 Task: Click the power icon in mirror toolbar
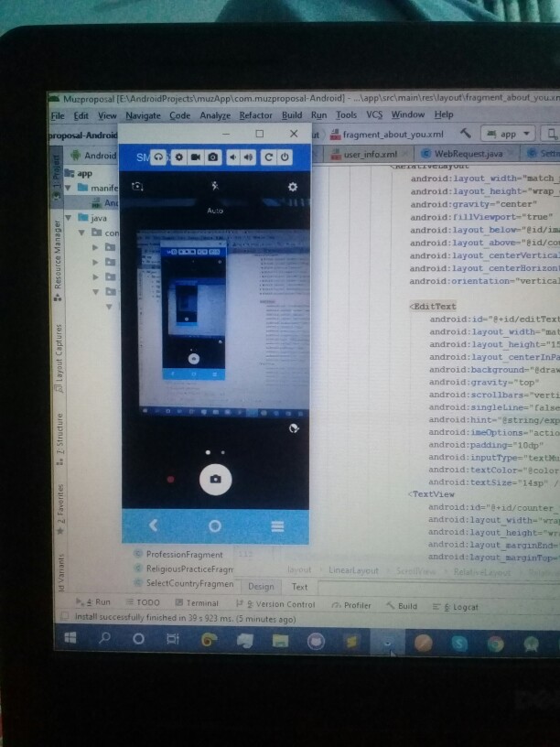285,157
